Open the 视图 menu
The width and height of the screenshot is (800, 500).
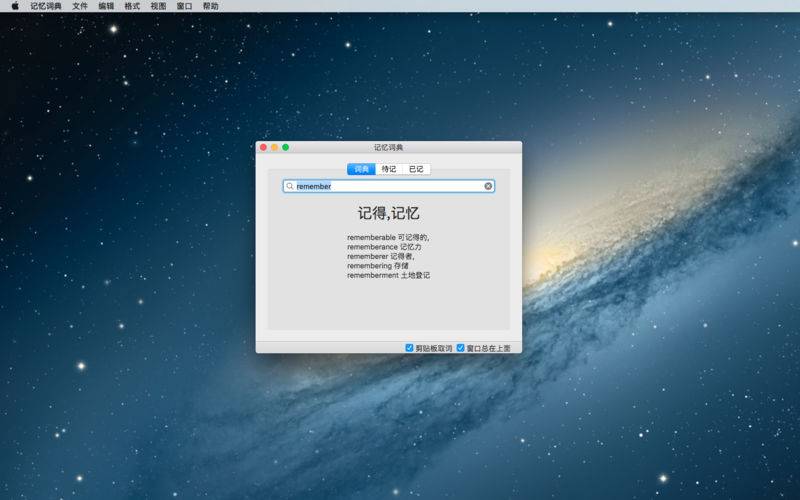pyautogui.click(x=158, y=6)
